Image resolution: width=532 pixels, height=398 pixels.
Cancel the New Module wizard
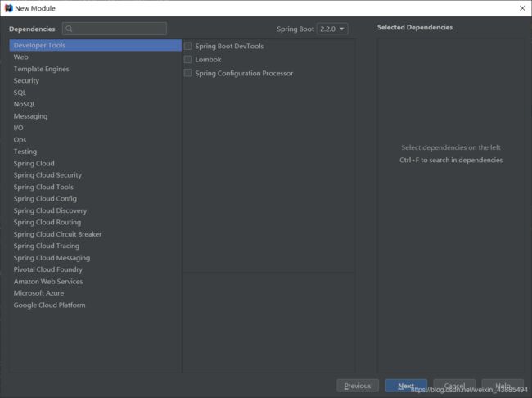click(x=454, y=386)
